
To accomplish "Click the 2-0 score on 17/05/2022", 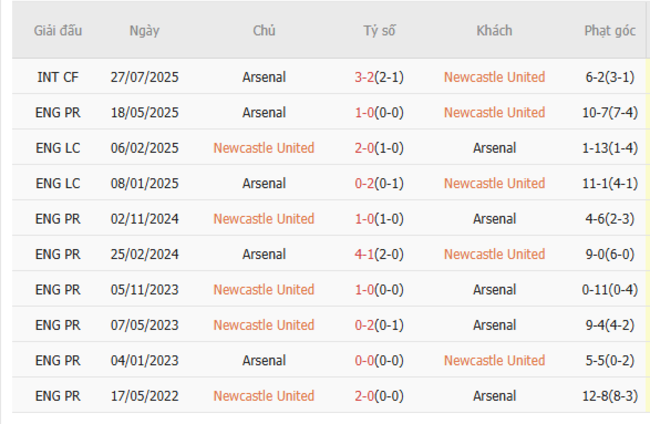I will point(366,396).
